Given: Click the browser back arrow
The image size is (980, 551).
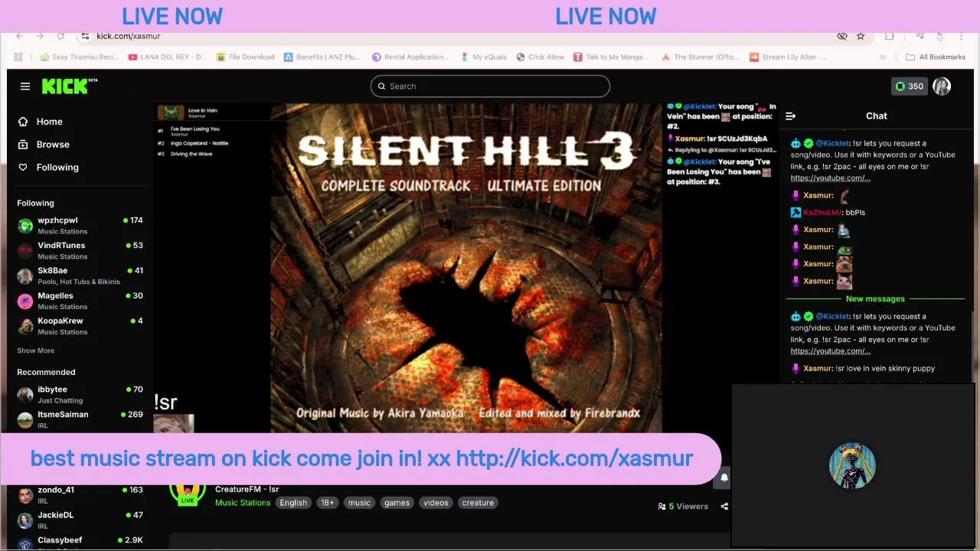Looking at the screenshot, I should tap(20, 36).
